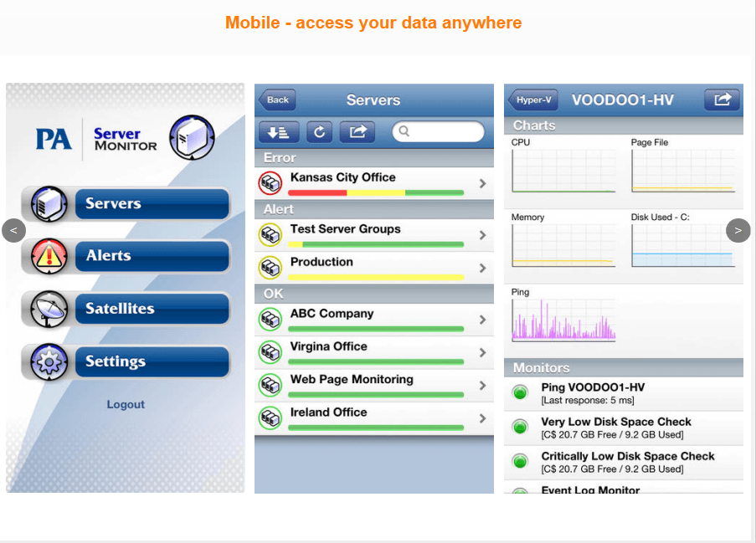756x543 pixels.
Task: Click the Ireland Office group icon
Action: tap(270, 418)
